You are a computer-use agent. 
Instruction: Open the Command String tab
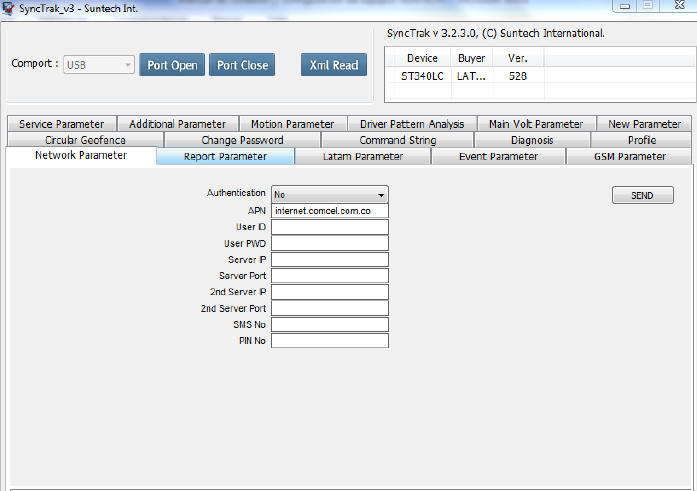click(x=397, y=141)
